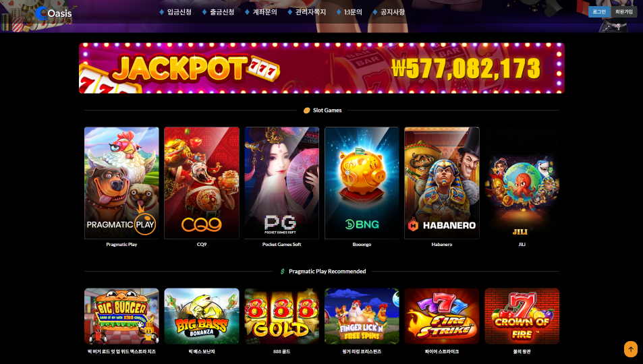Viewport: 643px width, 364px height.
Task: Open the 출금신청 menu item
Action: point(218,12)
